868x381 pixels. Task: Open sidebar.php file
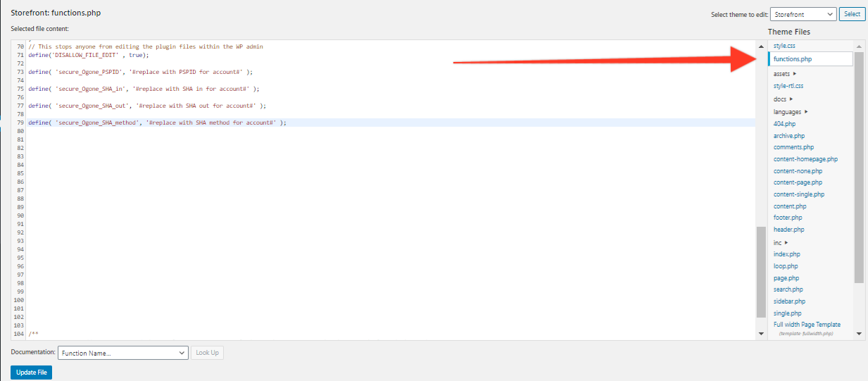[x=789, y=301]
